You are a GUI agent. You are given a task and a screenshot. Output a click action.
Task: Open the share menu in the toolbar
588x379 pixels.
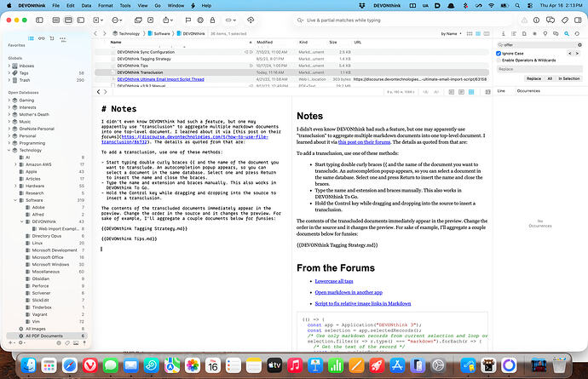click(168, 20)
